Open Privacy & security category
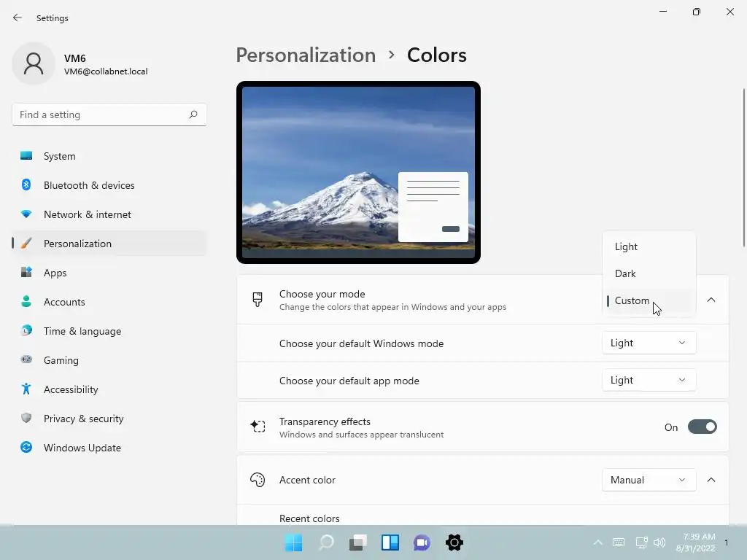 click(109, 419)
